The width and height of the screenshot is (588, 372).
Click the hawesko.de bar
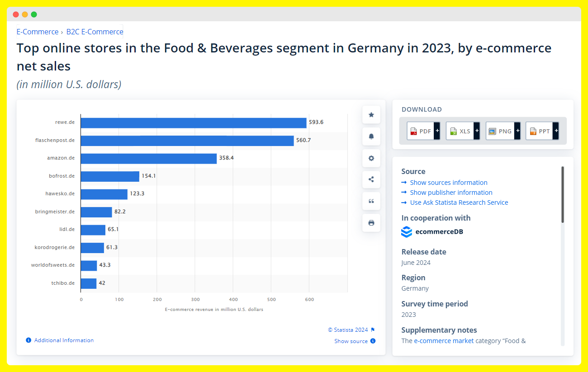click(104, 194)
